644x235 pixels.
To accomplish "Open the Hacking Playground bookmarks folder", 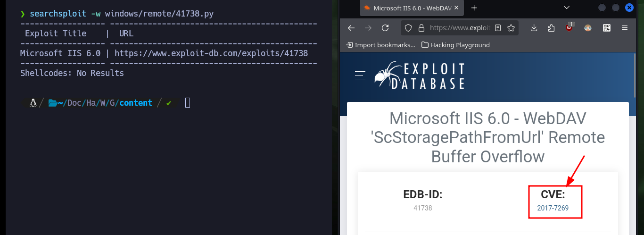I will click(x=455, y=45).
